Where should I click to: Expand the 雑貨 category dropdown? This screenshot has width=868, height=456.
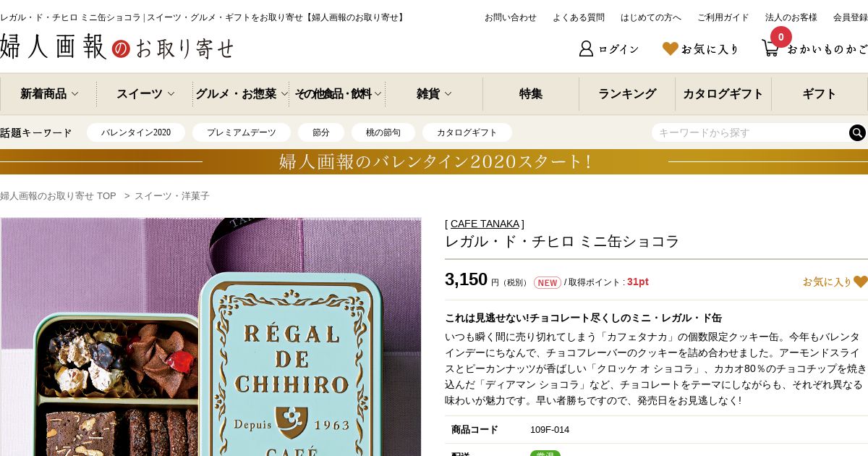(x=434, y=93)
